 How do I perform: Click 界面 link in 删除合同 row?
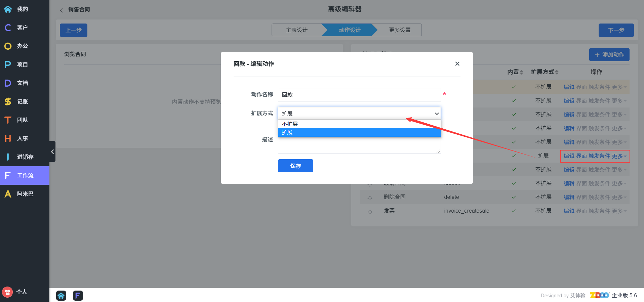pyautogui.click(x=581, y=197)
